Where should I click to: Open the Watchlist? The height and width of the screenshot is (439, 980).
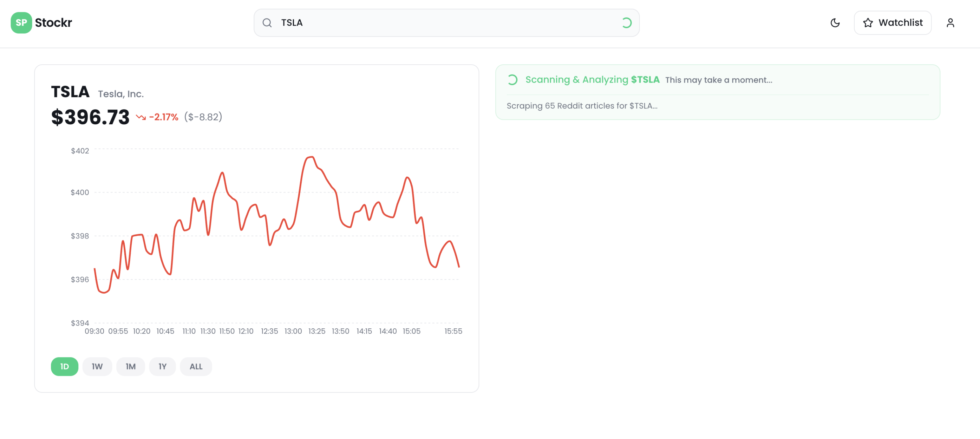[x=893, y=23]
